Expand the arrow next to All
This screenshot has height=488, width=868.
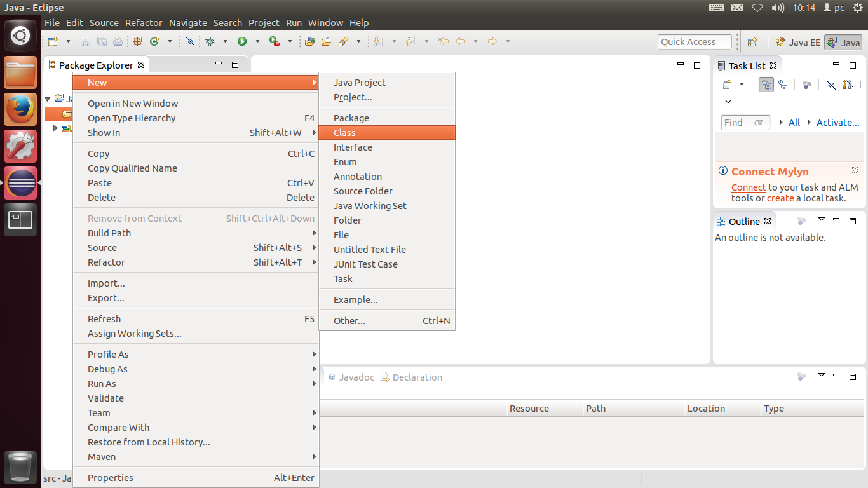pyautogui.click(x=780, y=123)
